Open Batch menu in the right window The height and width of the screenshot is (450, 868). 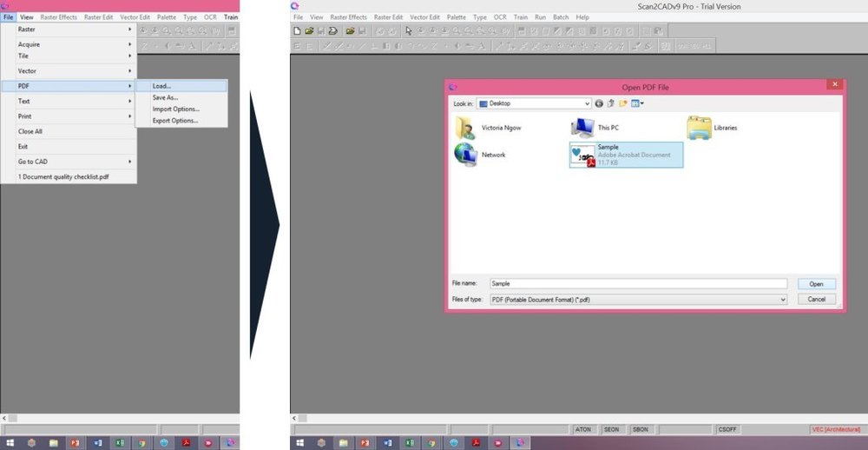point(561,17)
